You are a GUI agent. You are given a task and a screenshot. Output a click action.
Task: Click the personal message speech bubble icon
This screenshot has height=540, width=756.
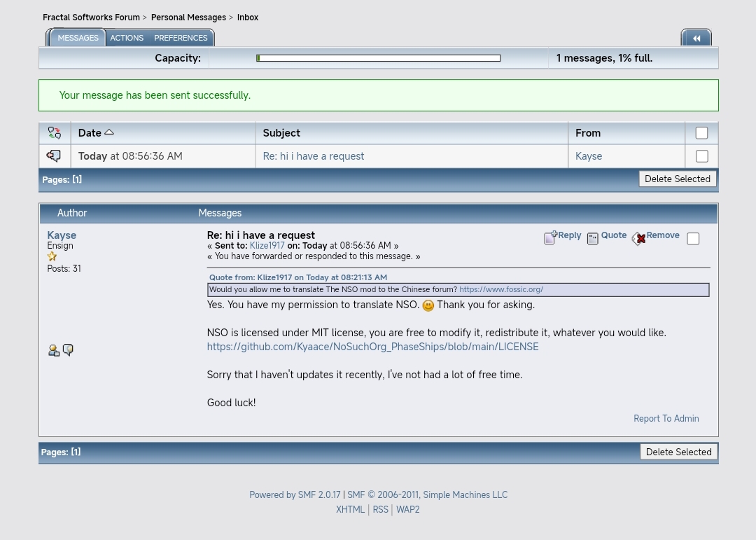(x=68, y=350)
